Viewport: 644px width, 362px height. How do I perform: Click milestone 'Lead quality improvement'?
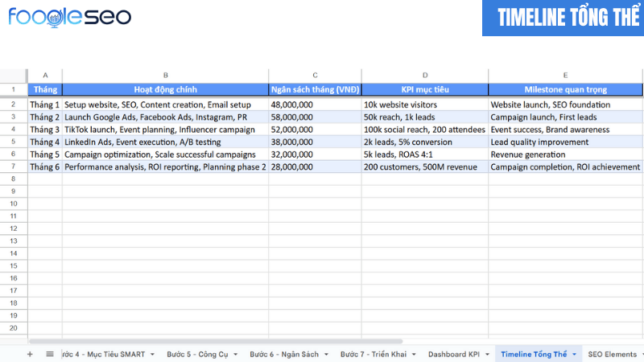566,142
